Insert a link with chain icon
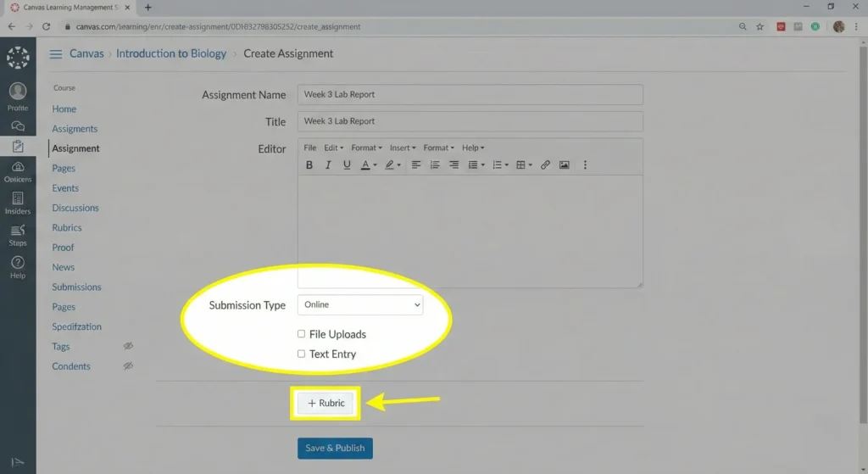 (545, 165)
